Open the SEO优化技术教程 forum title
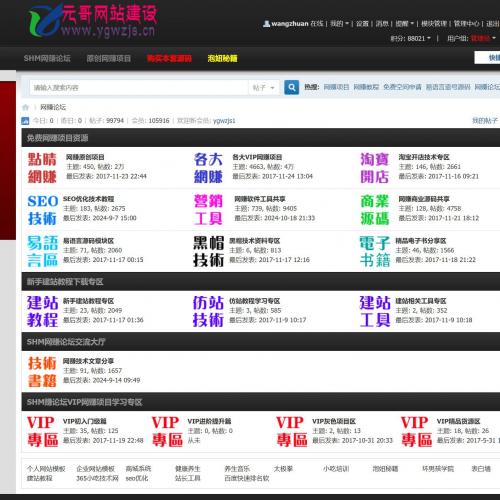 click(x=88, y=199)
